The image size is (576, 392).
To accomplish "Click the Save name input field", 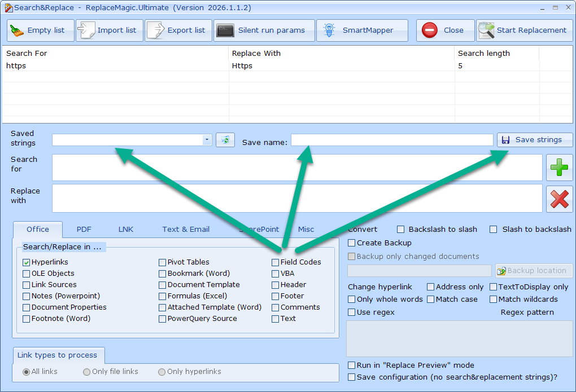I will coord(392,140).
